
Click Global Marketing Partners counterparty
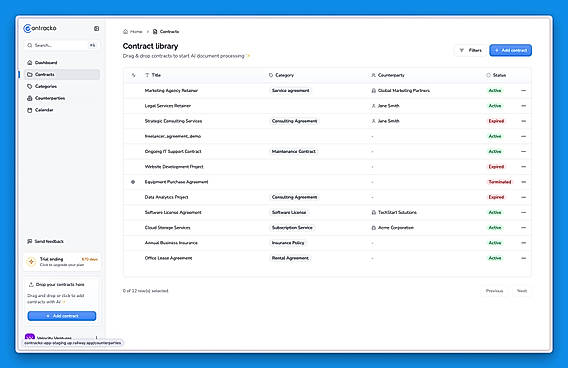point(401,91)
